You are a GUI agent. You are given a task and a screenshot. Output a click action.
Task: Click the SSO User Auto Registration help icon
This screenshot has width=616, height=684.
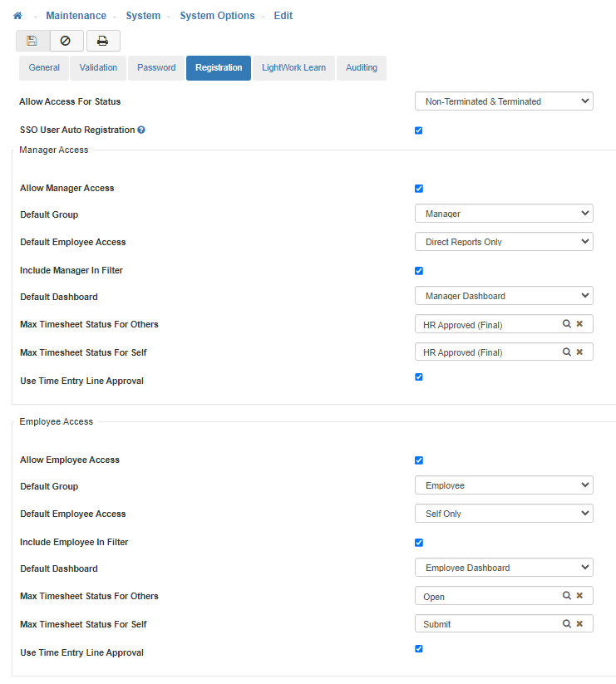point(141,130)
